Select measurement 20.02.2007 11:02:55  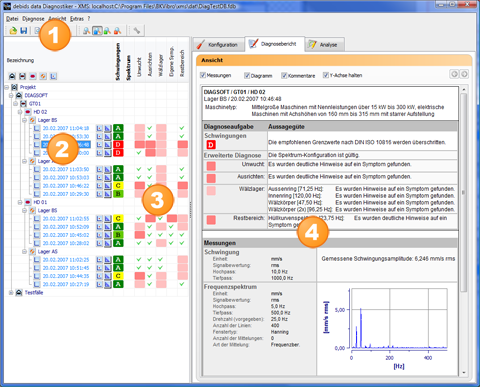(66, 219)
